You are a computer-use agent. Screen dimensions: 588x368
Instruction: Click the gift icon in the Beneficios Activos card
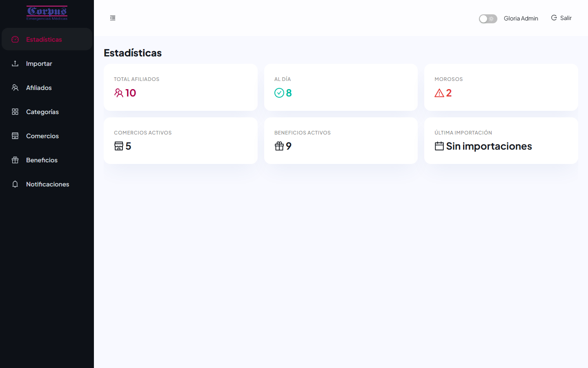pyautogui.click(x=279, y=146)
